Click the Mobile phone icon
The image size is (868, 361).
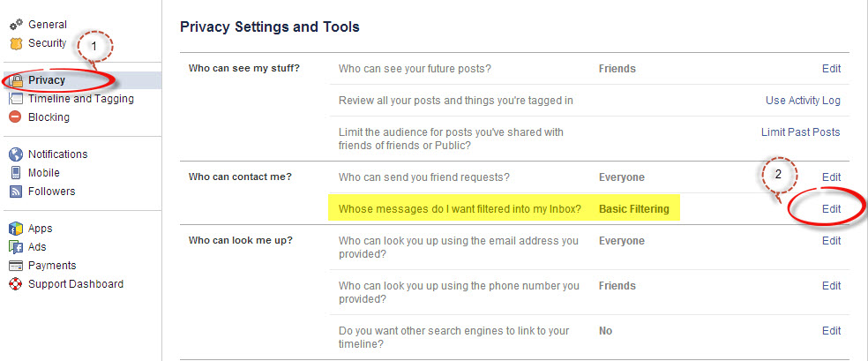click(15, 173)
